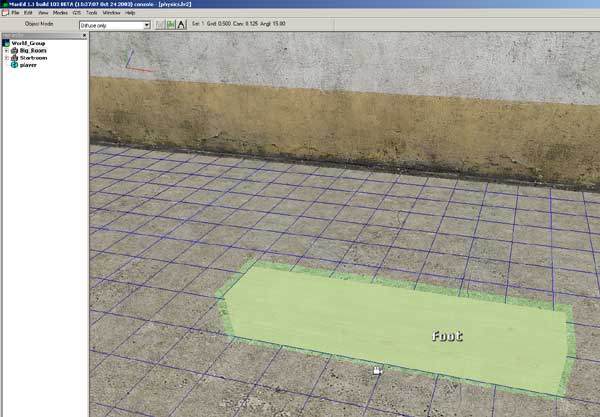Click the Big_Room node icon
Screen dimensions: 600x417
(x=15, y=50)
